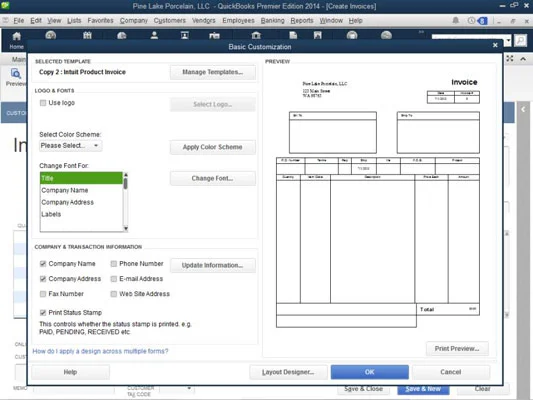The width and height of the screenshot is (533, 400).
Task: Select Company Name in font list
Action: (81, 190)
